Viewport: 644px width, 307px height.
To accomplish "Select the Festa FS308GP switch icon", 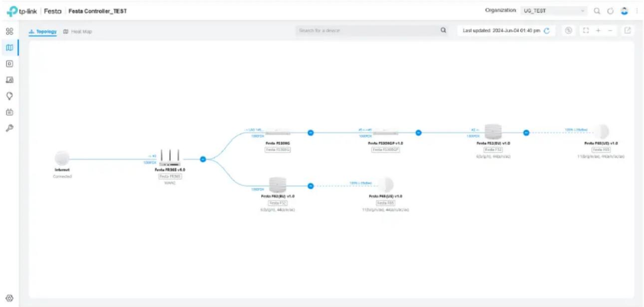I will (385, 132).
